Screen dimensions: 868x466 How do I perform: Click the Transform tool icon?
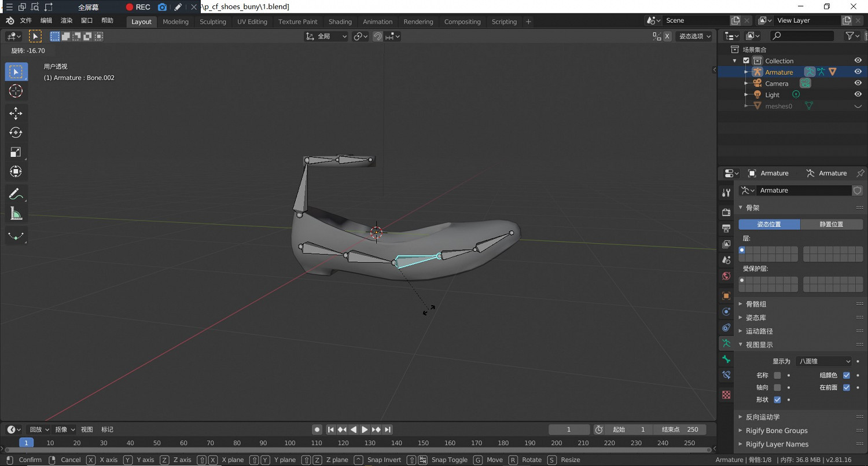pos(16,172)
